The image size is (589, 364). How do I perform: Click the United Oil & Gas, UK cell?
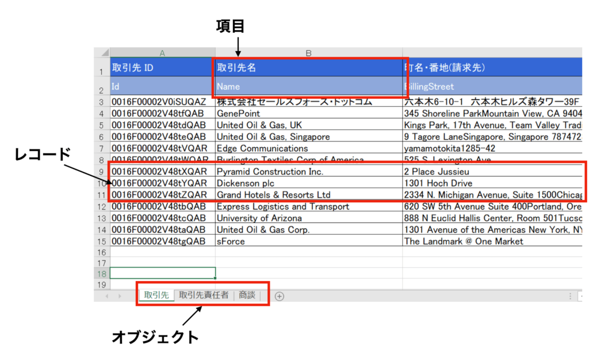(x=309, y=125)
